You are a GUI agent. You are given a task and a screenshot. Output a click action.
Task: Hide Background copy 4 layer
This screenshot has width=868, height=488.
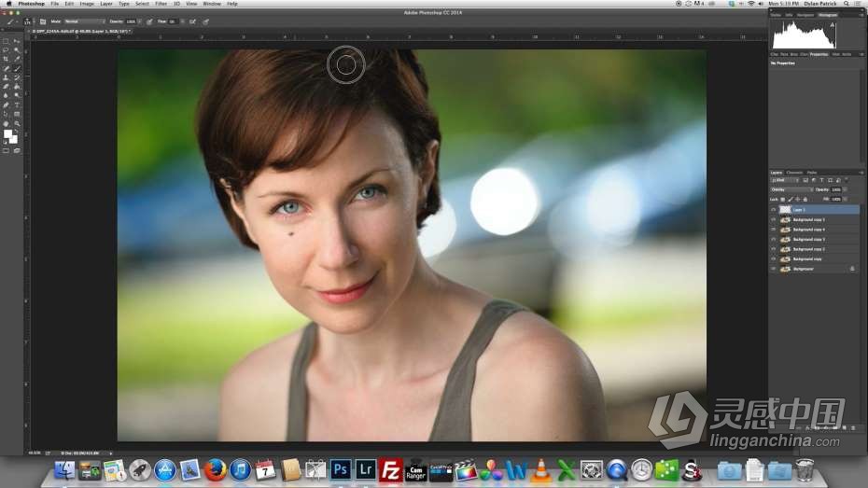(774, 230)
